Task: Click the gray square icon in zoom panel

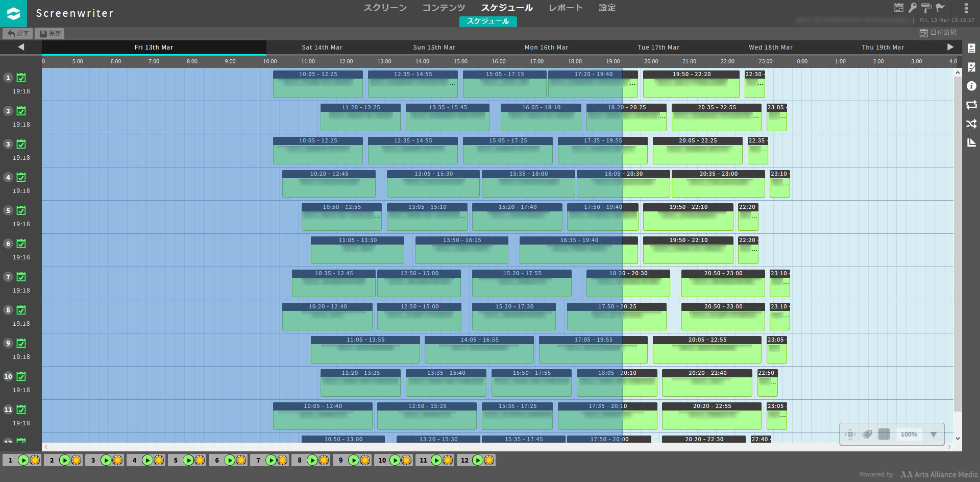Action: [x=884, y=435]
